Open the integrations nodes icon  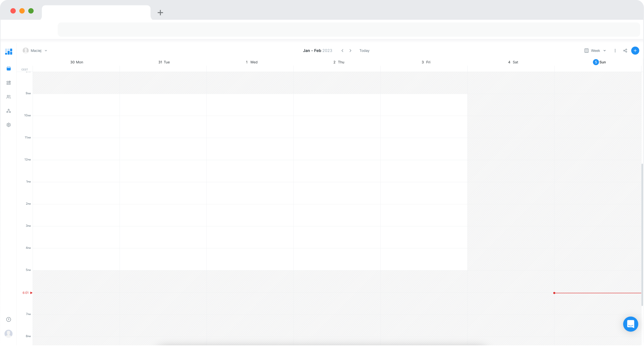(8, 111)
